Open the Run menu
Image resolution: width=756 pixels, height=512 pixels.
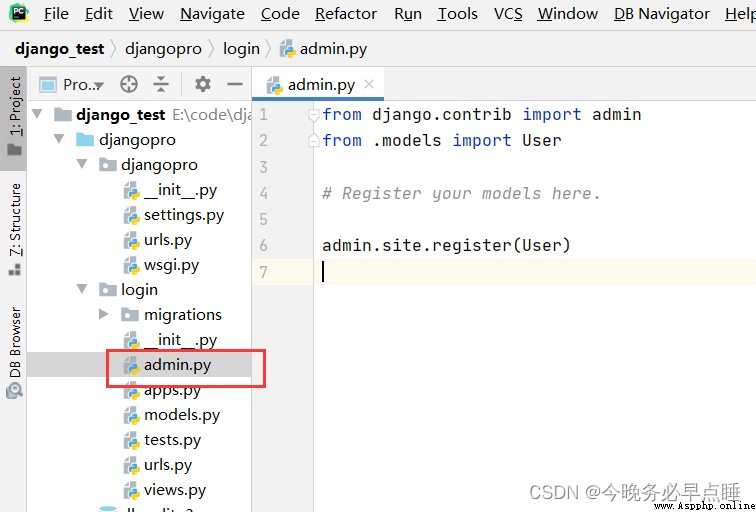[x=407, y=14]
